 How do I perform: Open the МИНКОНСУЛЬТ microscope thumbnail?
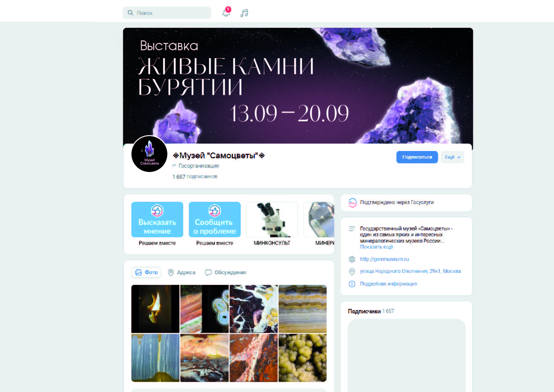pyautogui.click(x=272, y=220)
